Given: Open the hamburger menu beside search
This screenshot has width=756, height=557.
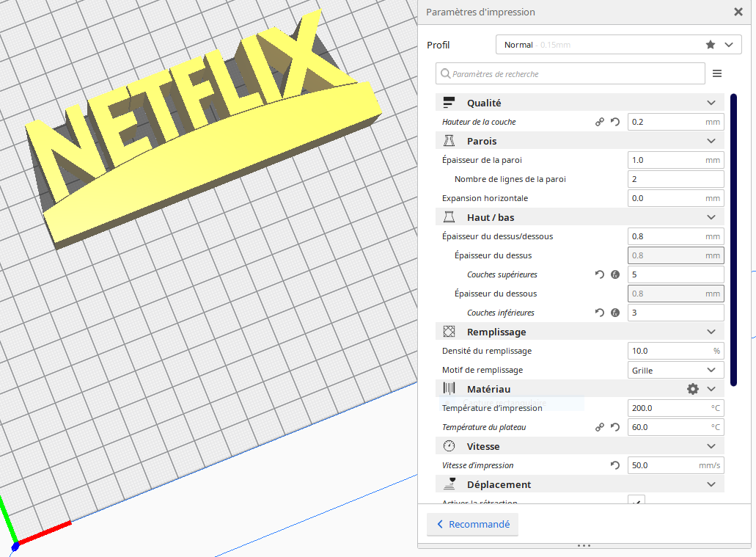Looking at the screenshot, I should [716, 73].
